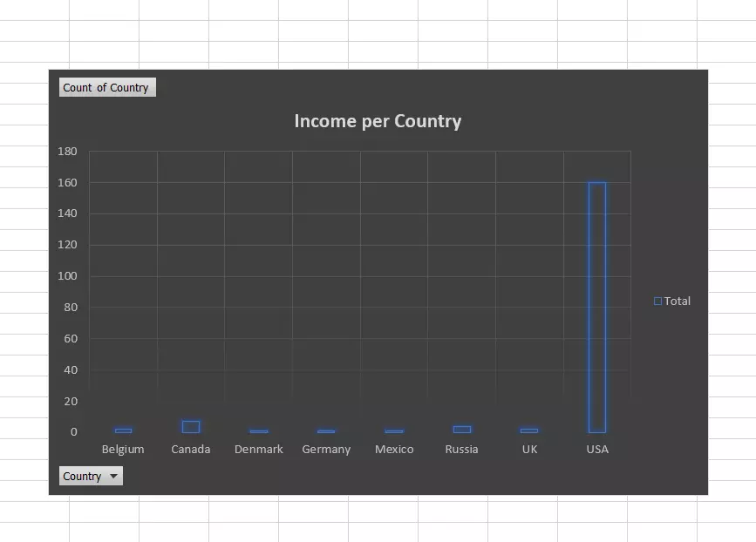Click the legend key square beside Total
This screenshot has height=542, width=756.
pos(657,301)
